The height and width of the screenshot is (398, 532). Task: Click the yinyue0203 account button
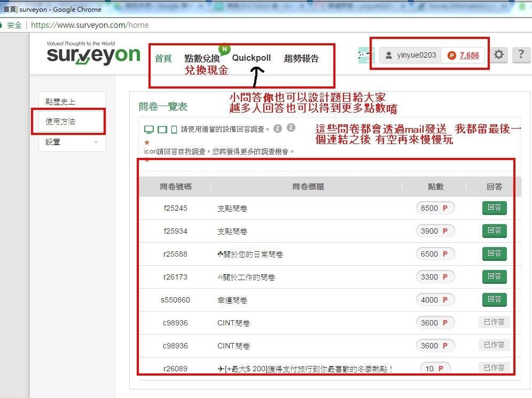coord(411,55)
